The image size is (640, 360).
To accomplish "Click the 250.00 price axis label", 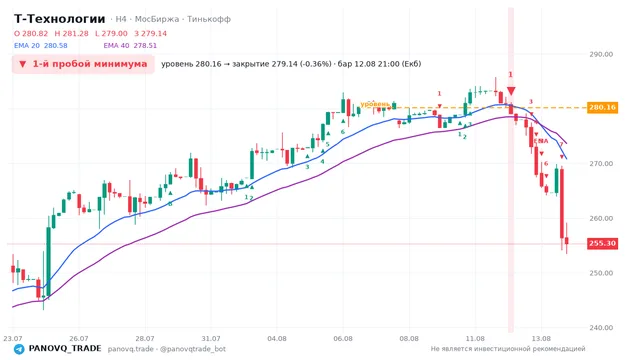I will [x=601, y=273].
